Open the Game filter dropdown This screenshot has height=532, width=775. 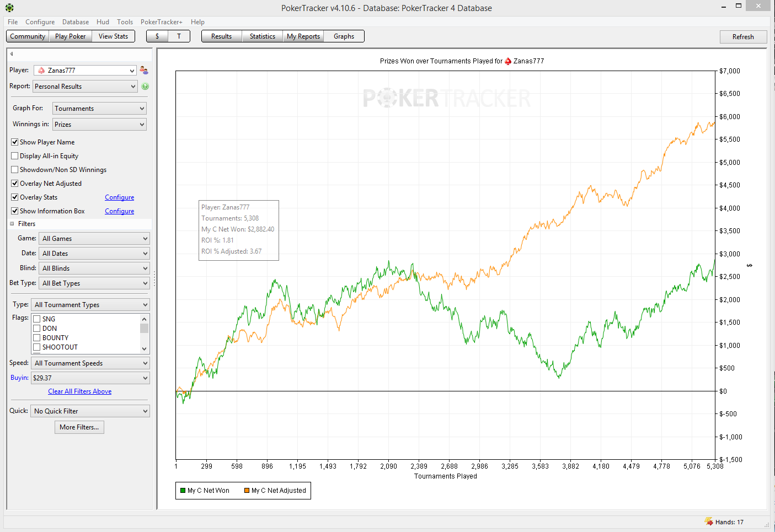(x=95, y=239)
